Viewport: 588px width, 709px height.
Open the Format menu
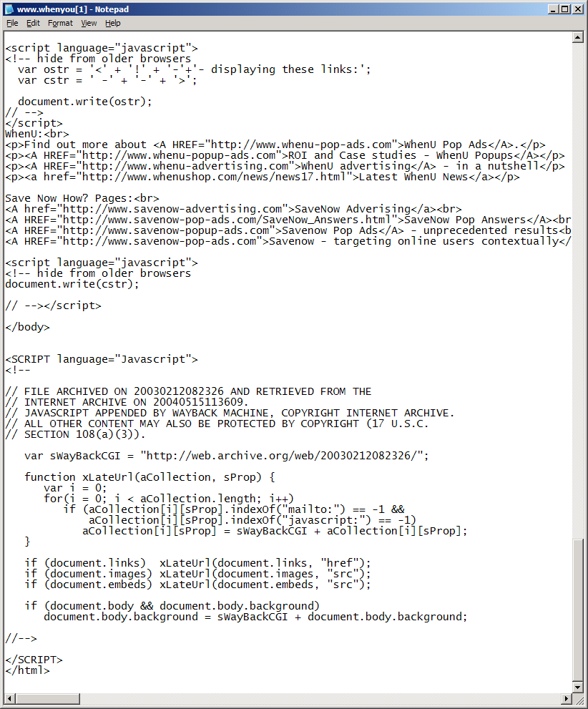tap(60, 23)
